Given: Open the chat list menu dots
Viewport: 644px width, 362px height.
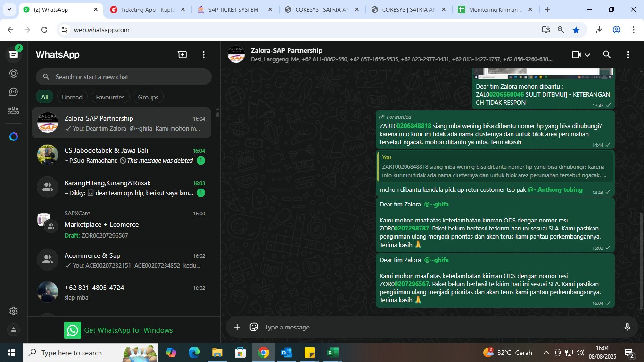Looking at the screenshot, I should coord(203,55).
